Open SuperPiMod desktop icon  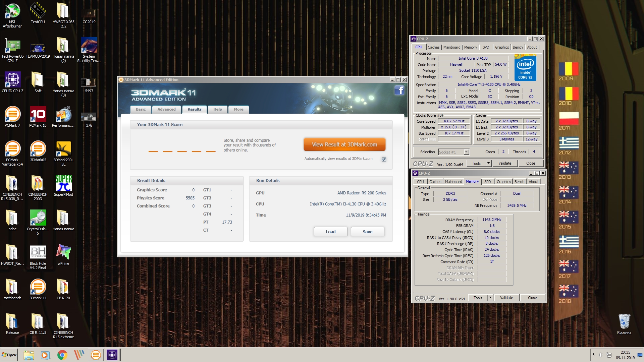click(x=63, y=186)
